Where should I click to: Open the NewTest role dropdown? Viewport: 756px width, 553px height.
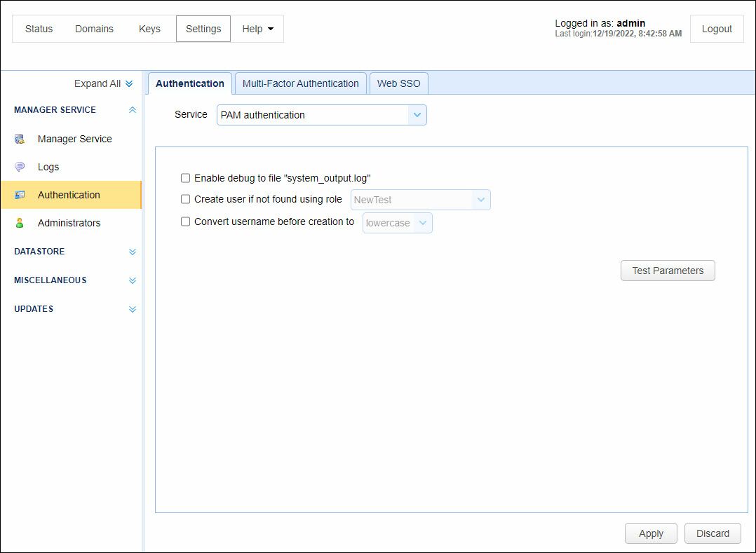click(421, 200)
